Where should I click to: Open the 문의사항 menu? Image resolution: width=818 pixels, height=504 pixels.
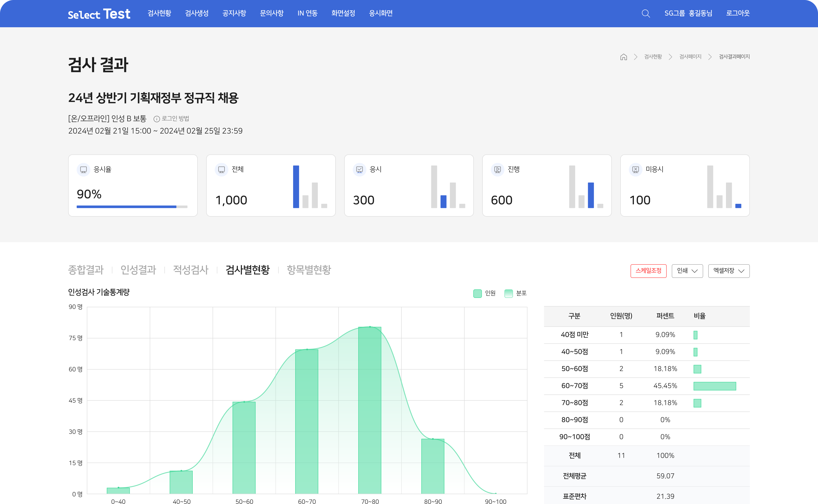pos(272,13)
